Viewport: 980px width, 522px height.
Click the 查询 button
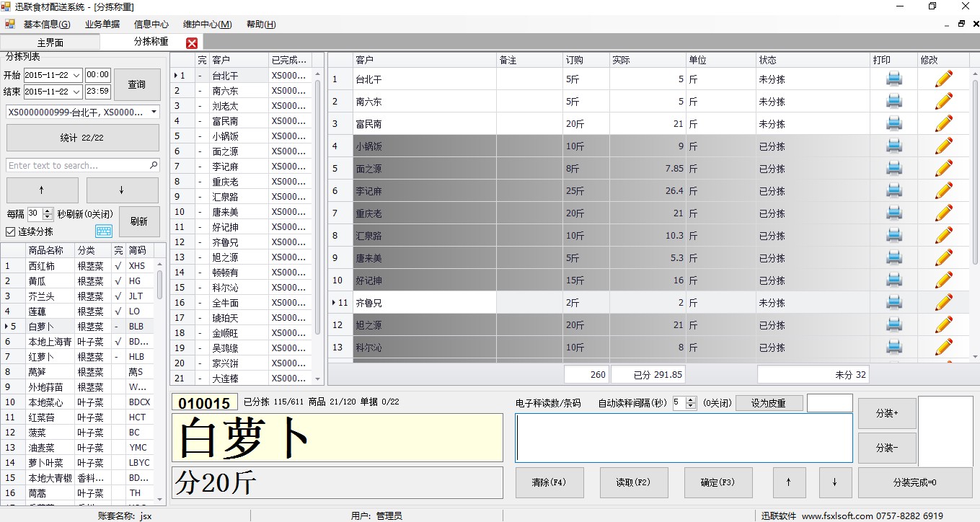[x=136, y=84]
